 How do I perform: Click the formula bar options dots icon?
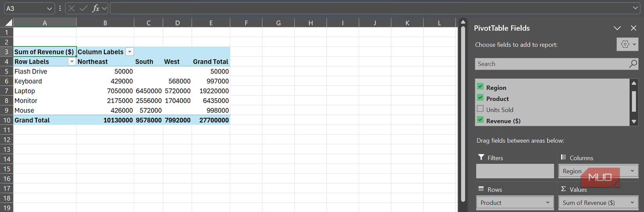click(60, 8)
